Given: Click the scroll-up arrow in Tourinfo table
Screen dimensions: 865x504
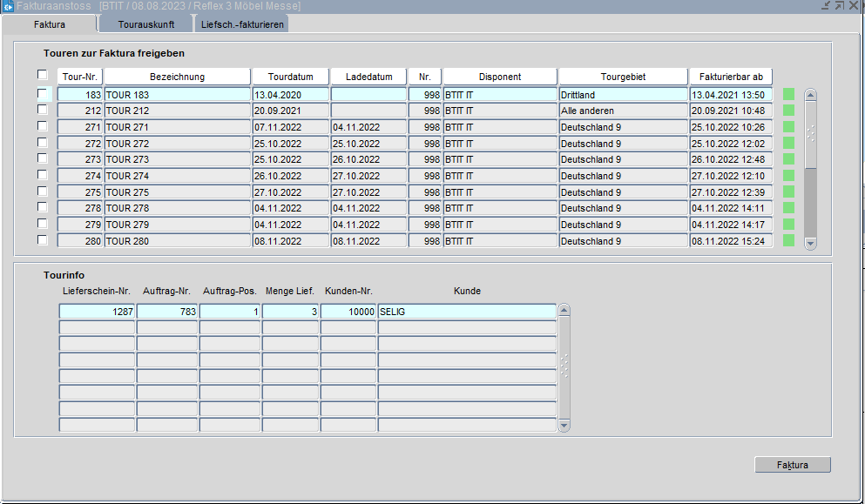Looking at the screenshot, I should (564, 310).
